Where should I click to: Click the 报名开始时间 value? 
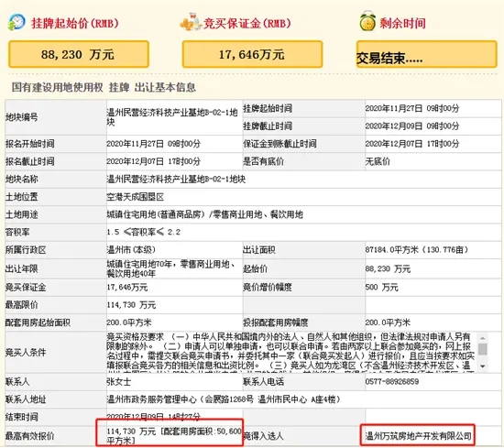[153, 144]
